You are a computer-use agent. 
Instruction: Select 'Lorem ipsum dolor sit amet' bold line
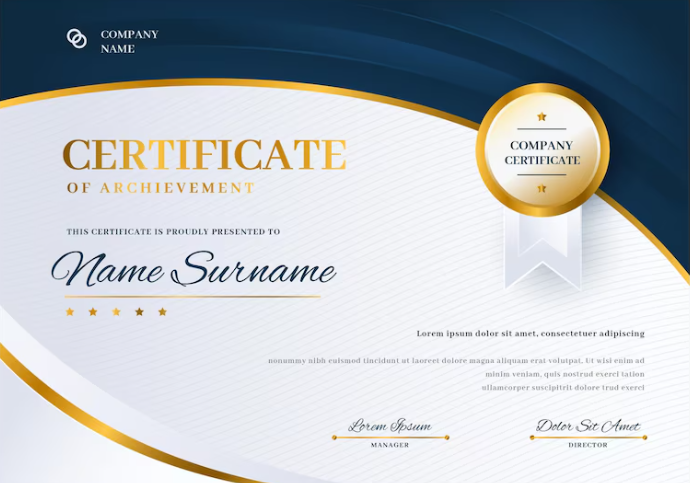pyautogui.click(x=530, y=333)
